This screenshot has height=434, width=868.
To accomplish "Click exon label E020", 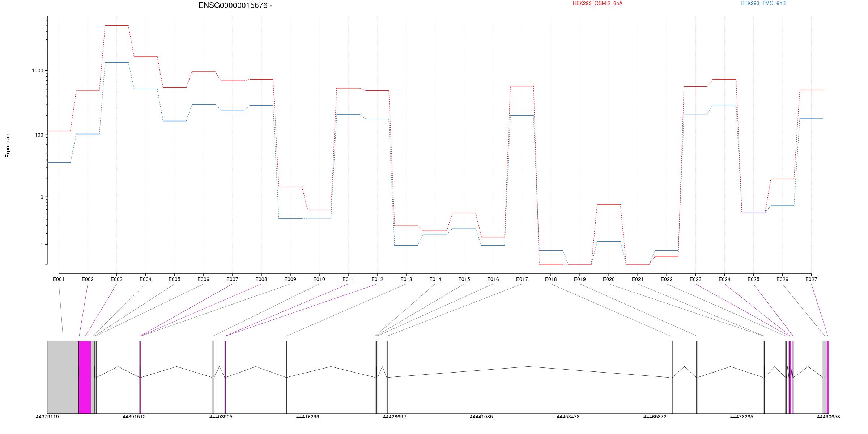I will (609, 280).
